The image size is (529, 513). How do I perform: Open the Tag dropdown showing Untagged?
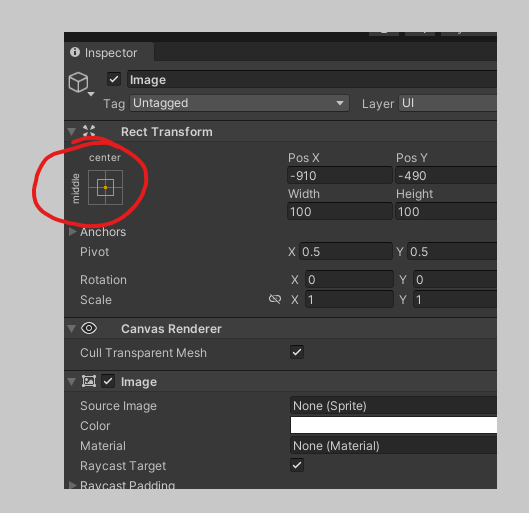tap(239, 103)
